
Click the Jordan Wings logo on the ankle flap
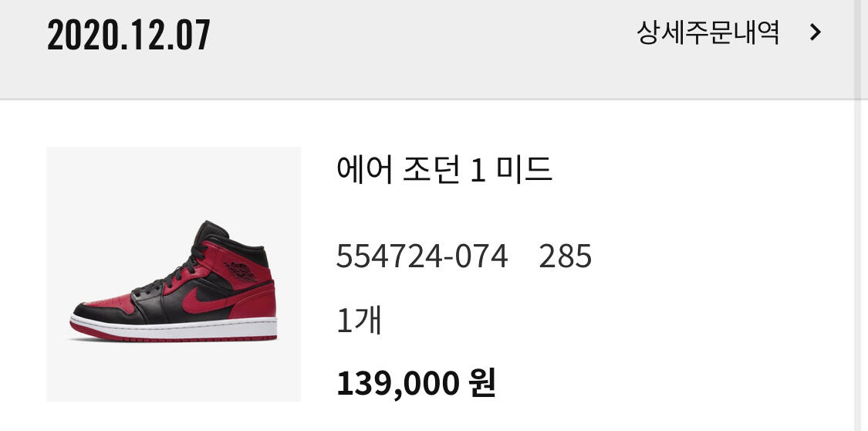click(x=242, y=272)
